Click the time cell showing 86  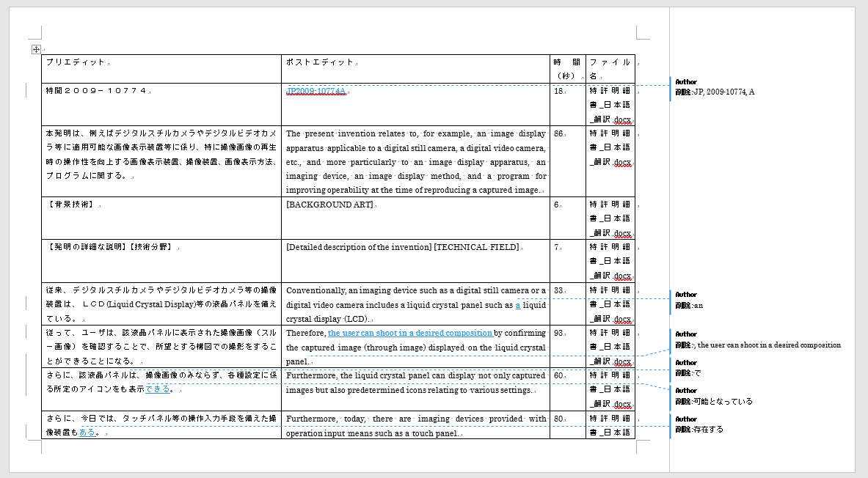(x=558, y=134)
